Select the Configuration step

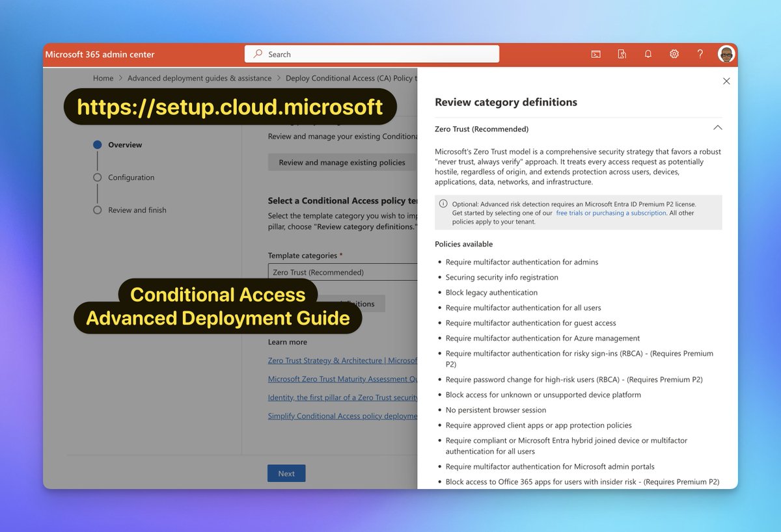(124, 178)
